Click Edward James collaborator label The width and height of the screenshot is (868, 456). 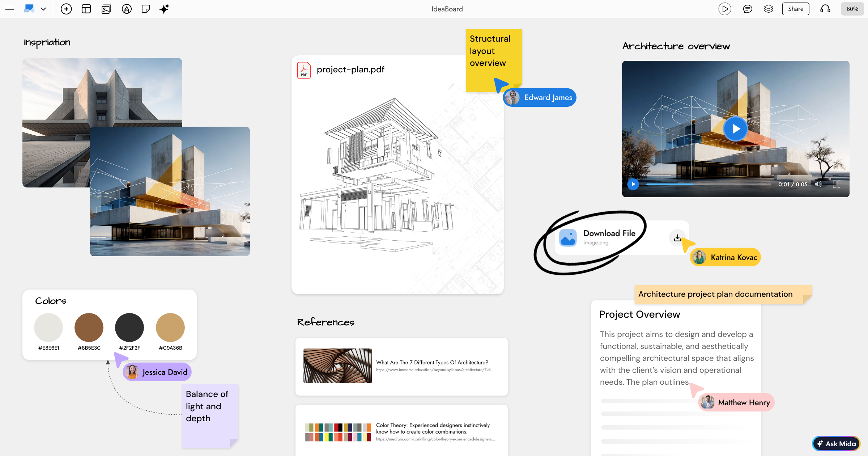[x=540, y=97]
